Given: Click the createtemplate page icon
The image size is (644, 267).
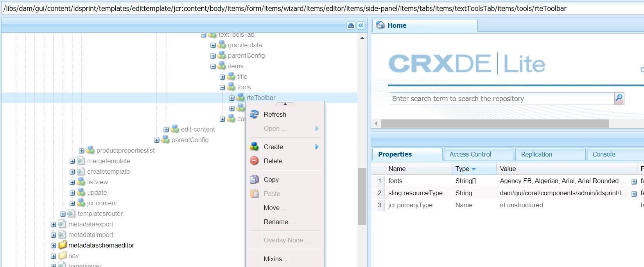Looking at the screenshot, I should (81, 171).
